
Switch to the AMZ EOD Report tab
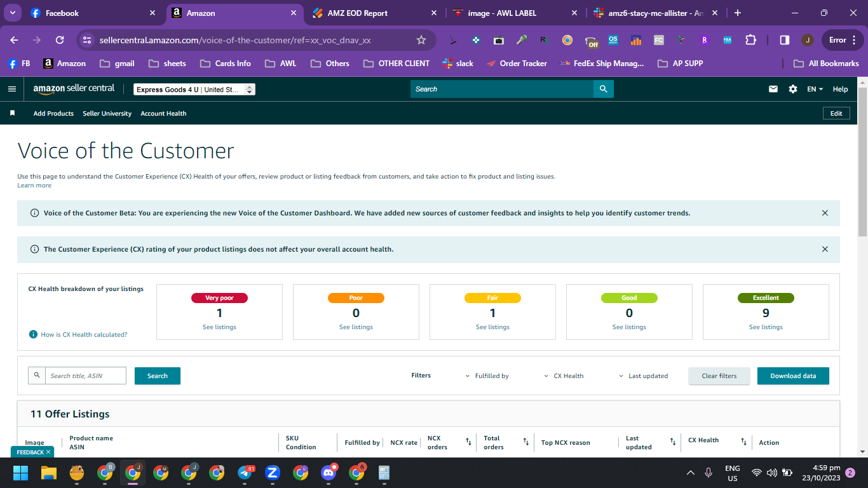(375, 13)
